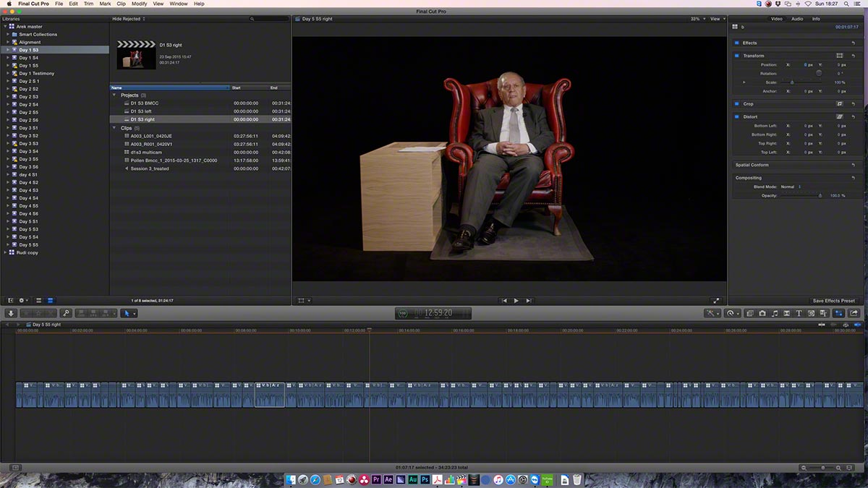Screen dimensions: 868x488
Task: Open the Themes browser
Action: click(824, 313)
